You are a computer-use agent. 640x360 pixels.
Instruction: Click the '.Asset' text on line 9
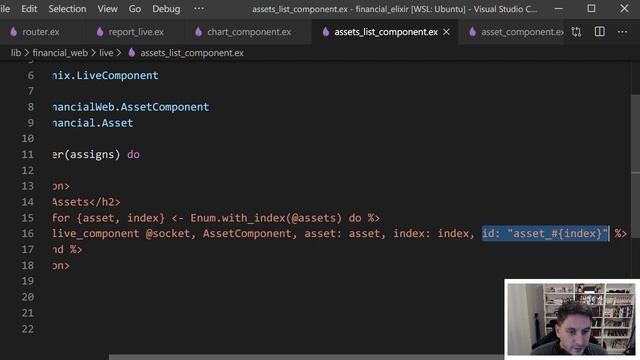114,123
